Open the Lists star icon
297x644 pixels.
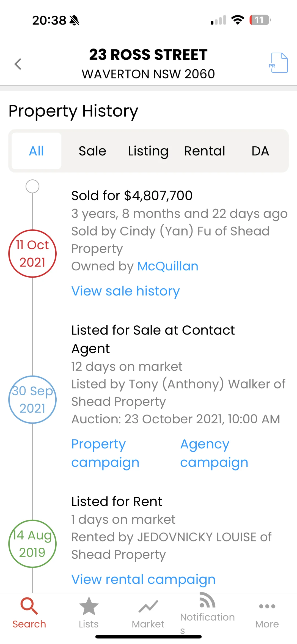pyautogui.click(x=89, y=606)
